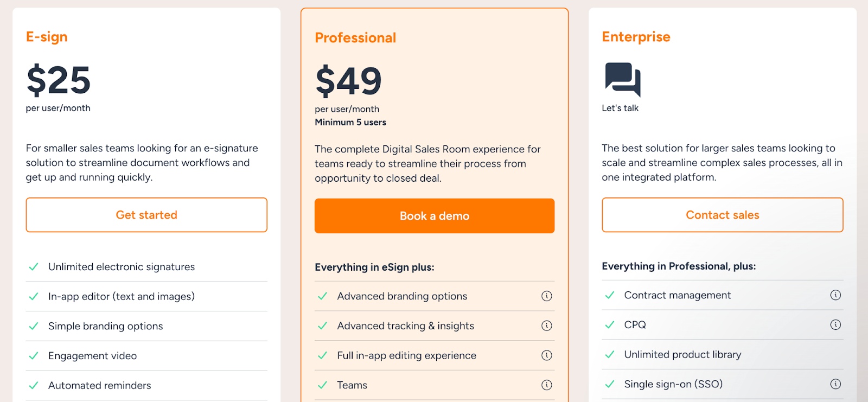
Task: Show info for Full in-app editing experience
Action: tap(546, 355)
